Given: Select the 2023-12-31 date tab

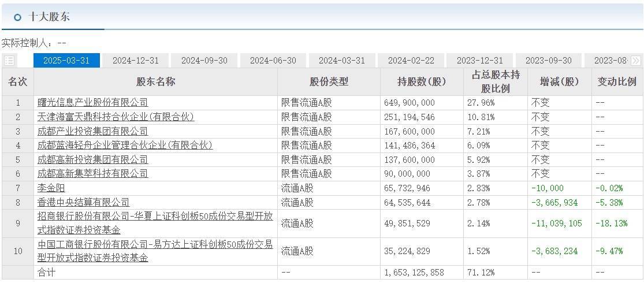Looking at the screenshot, I should click(x=480, y=61).
